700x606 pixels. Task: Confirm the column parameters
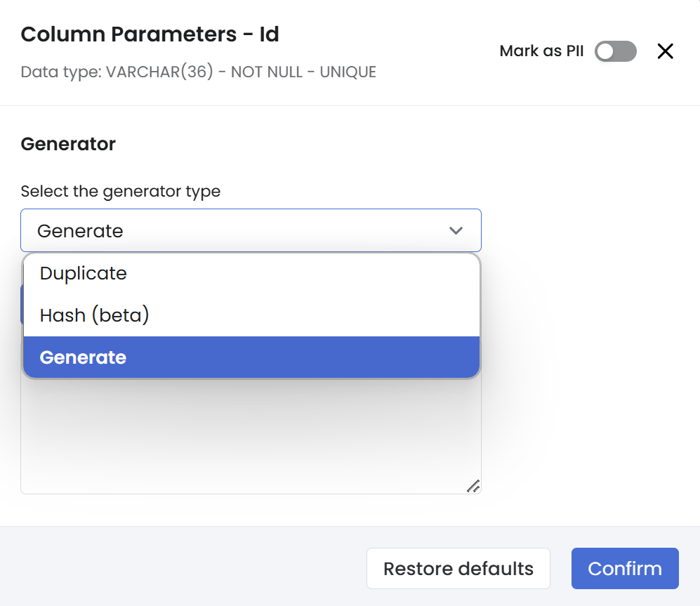coord(625,568)
